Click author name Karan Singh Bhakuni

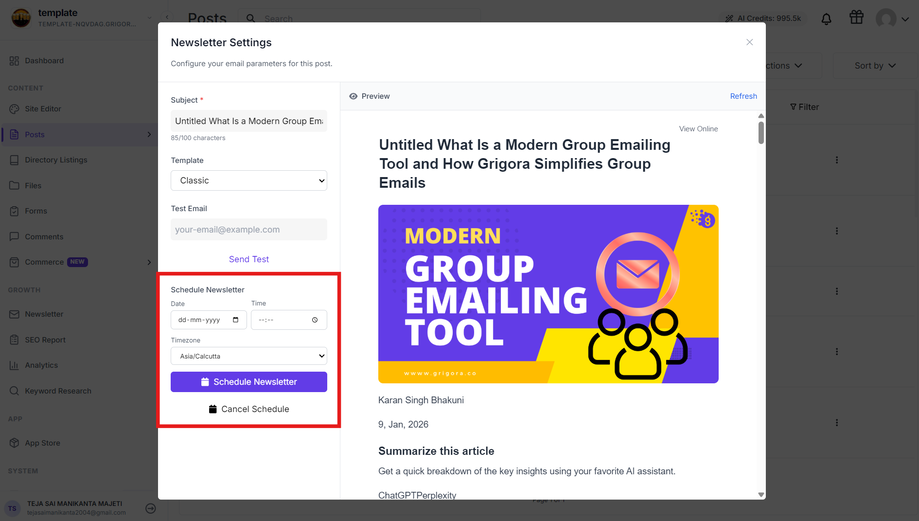pos(421,400)
